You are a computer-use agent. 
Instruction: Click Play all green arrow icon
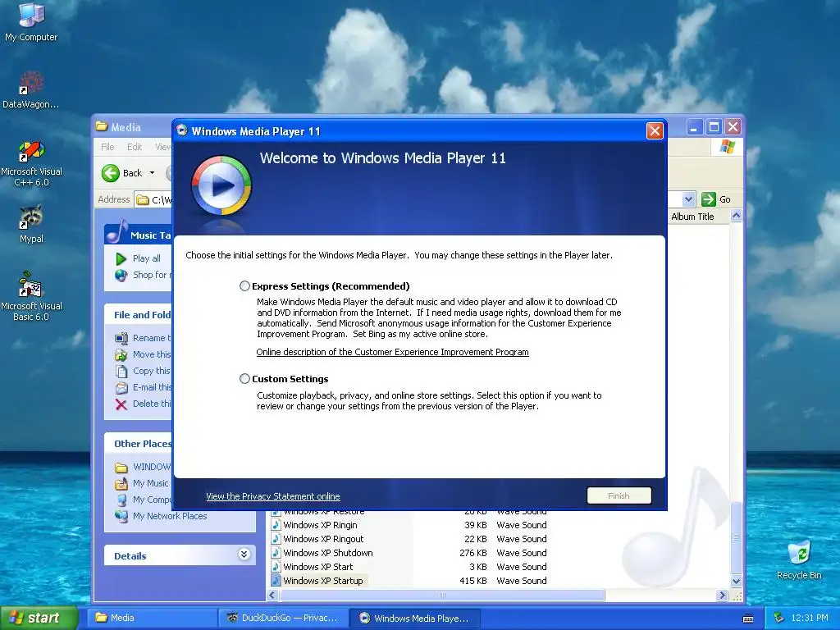[121, 258]
